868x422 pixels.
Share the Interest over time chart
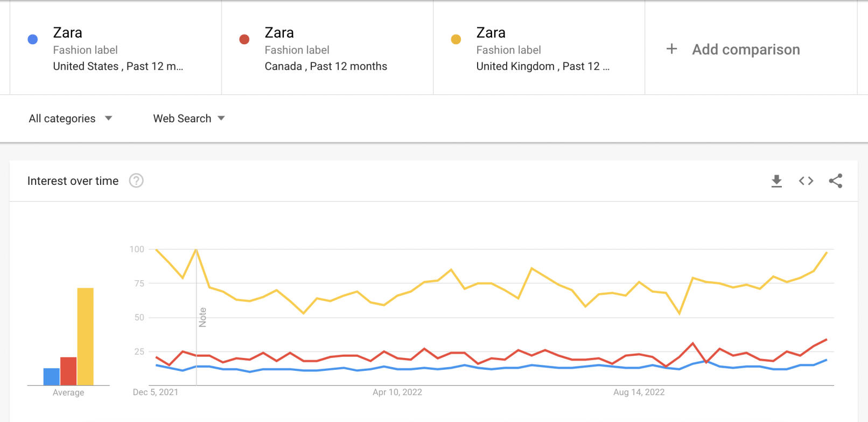pyautogui.click(x=836, y=181)
